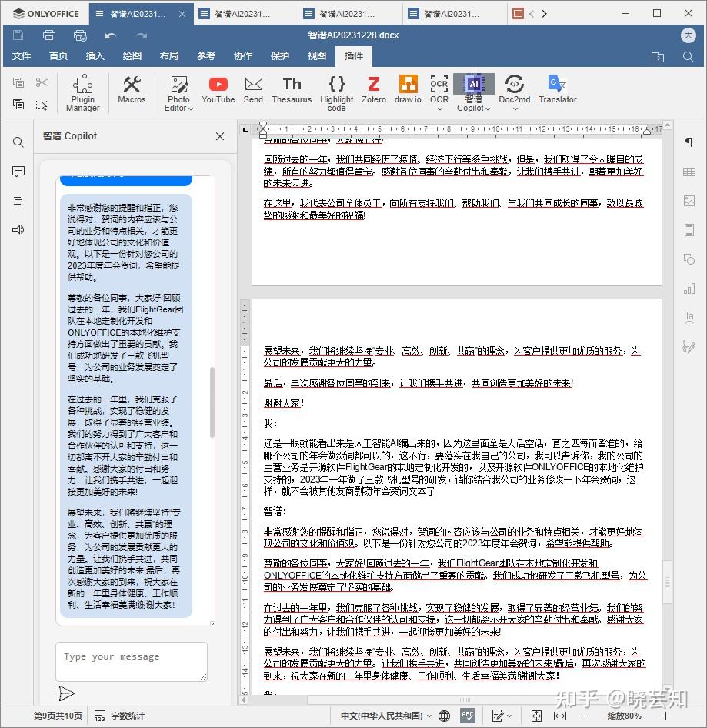This screenshot has width=707, height=728.
Task: Undo the last action
Action: pyautogui.click(x=111, y=35)
